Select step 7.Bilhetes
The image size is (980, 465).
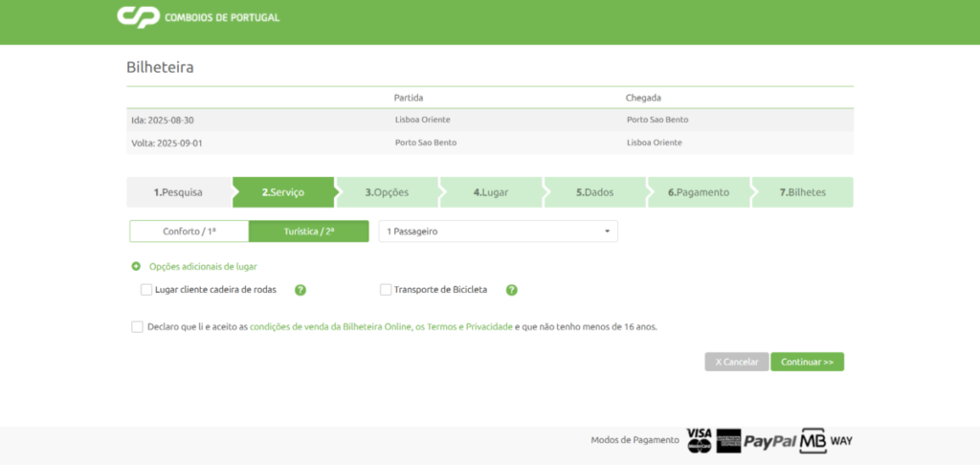[803, 192]
